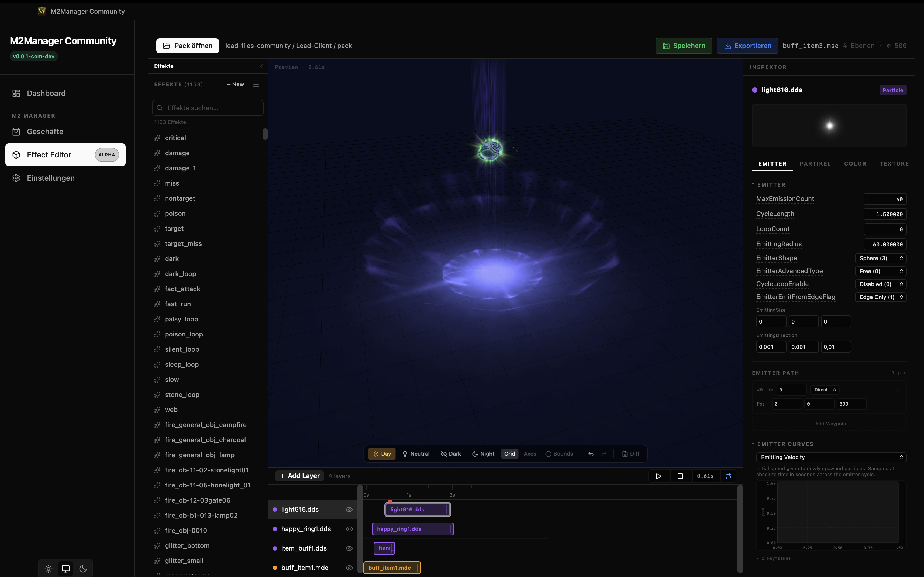Image resolution: width=924 pixels, height=577 pixels.
Task: Click the Exportieren button
Action: [747, 46]
